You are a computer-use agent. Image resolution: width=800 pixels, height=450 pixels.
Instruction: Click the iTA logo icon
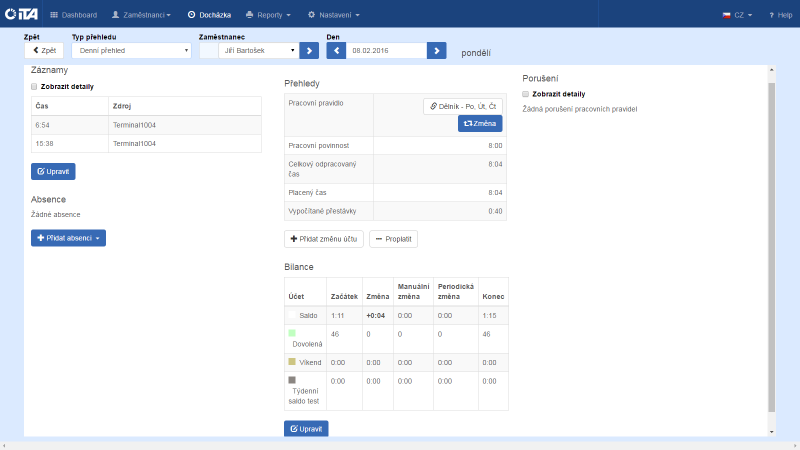20,15
